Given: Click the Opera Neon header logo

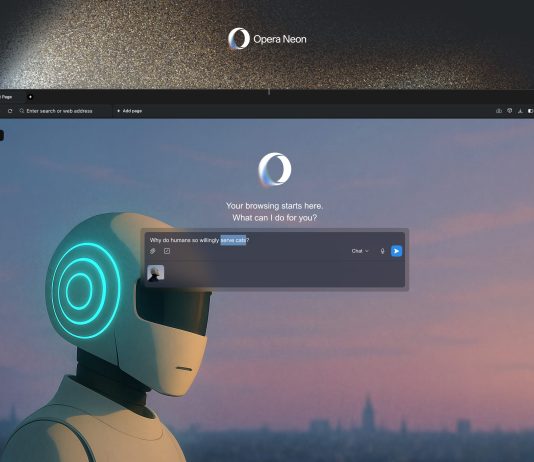Looking at the screenshot, I should pos(239,38).
